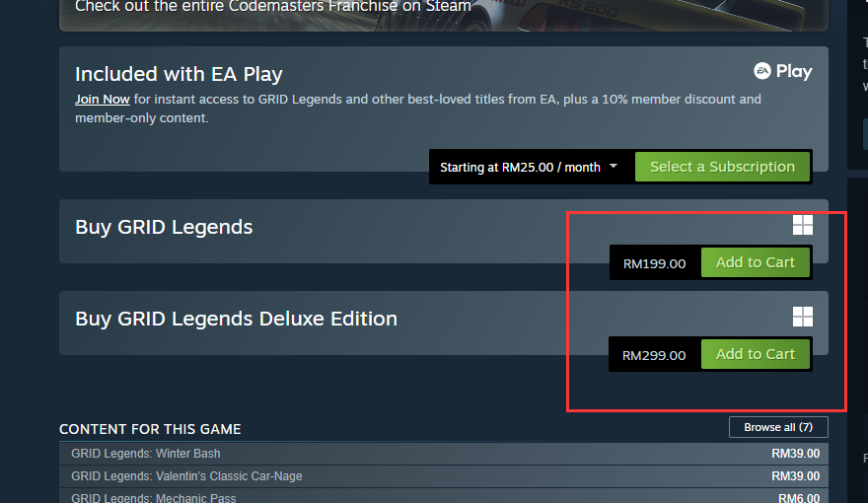Open the GRID Legends: Mechanic Pass row
Viewport: 868px width, 503px height.
pyautogui.click(x=154, y=498)
